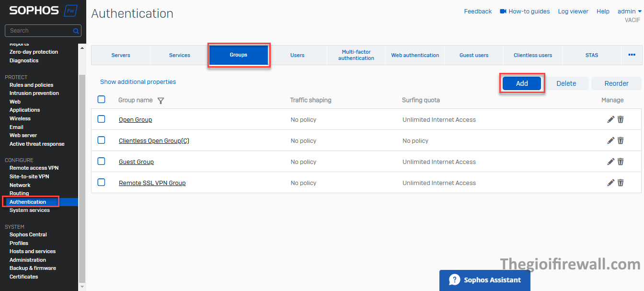Click pencil icon for Remote SSL VPN Group
This screenshot has width=644, height=291.
pyautogui.click(x=610, y=183)
